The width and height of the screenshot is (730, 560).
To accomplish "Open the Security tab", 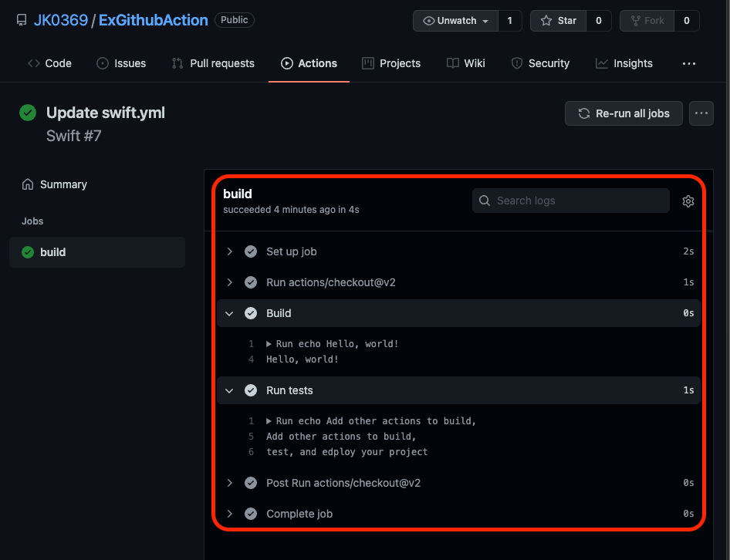I will (540, 63).
